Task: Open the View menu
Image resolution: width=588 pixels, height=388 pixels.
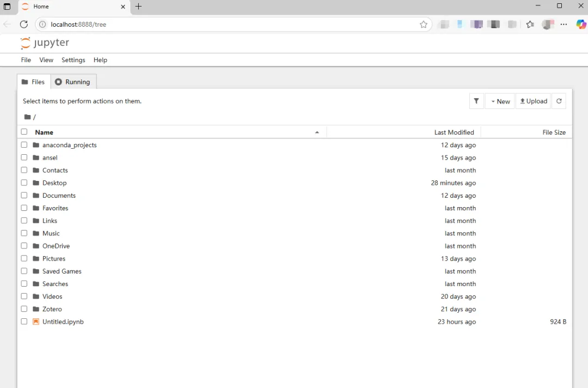Action: (x=46, y=60)
